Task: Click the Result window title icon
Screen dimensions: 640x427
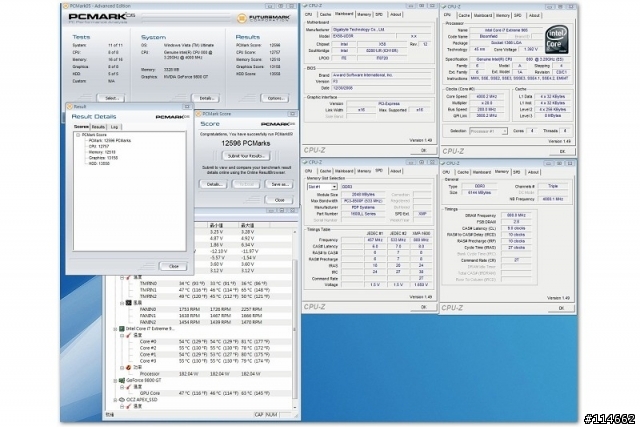Action: 69,107
